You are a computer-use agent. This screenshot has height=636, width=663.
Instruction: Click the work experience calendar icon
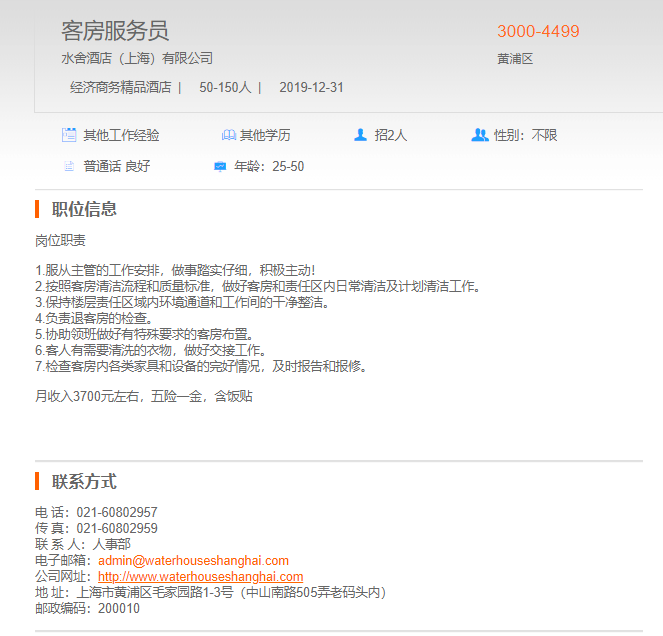click(69, 135)
